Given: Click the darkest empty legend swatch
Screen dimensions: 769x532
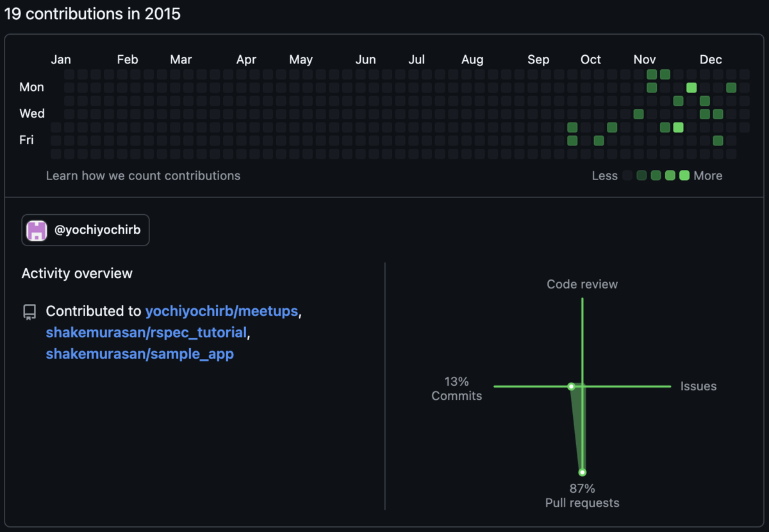Looking at the screenshot, I should (627, 176).
